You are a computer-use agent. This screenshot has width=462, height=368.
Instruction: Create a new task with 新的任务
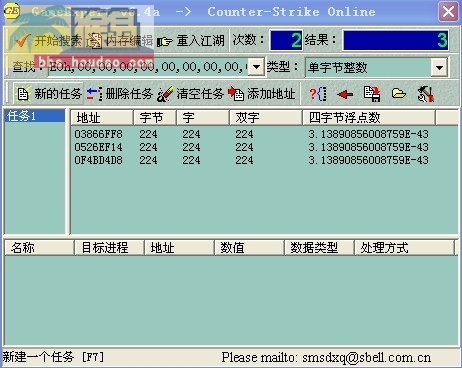pos(49,94)
